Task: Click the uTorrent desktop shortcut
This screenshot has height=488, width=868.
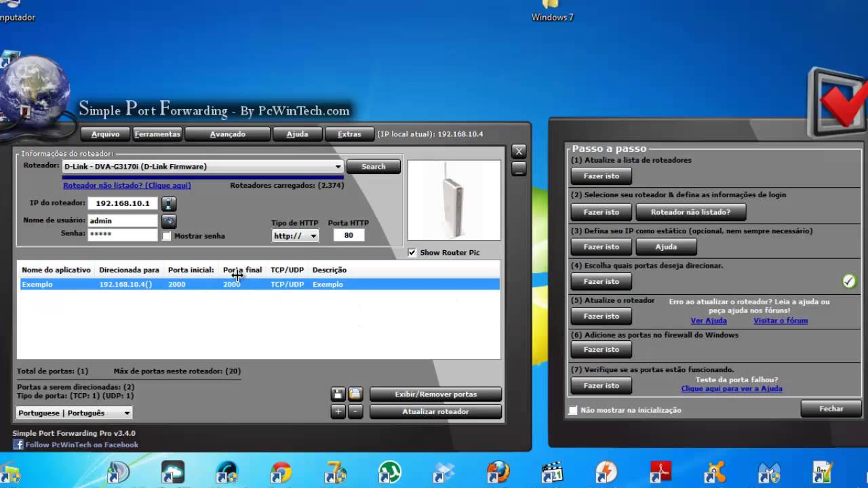Action: (389, 473)
